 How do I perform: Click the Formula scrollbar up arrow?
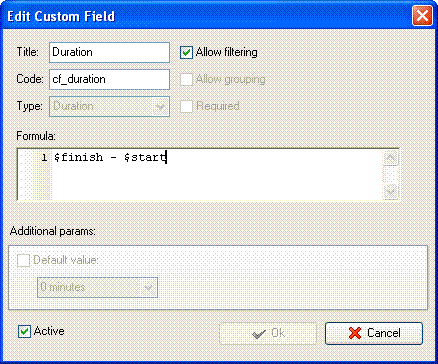390,158
